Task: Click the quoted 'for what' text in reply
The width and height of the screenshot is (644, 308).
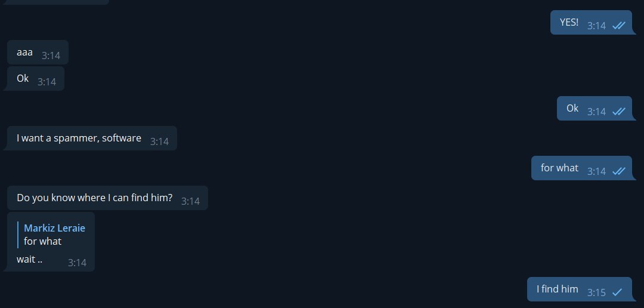Action: (43, 241)
